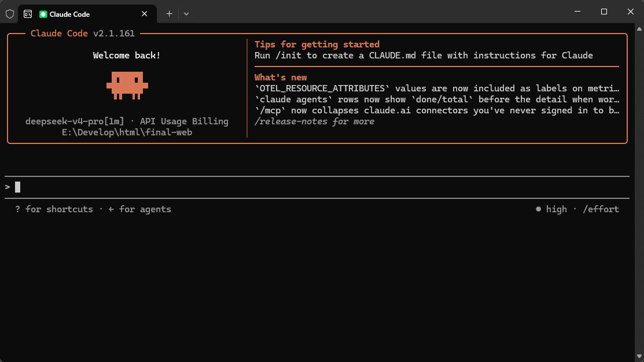644x362 pixels.
Task: Click the /release-notes for more text
Action: point(314,121)
